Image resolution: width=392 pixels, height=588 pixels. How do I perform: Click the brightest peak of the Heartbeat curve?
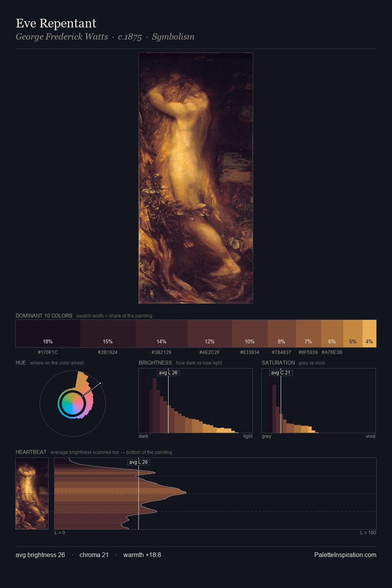tap(186, 492)
